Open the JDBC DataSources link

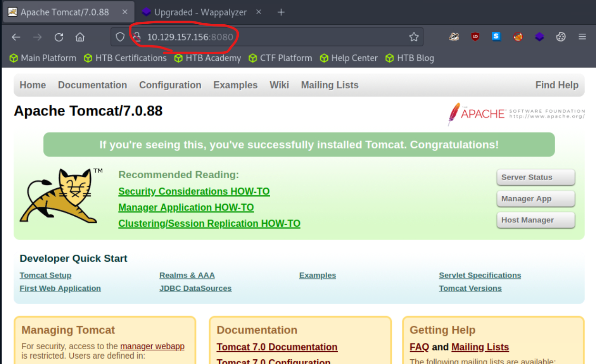pos(195,288)
